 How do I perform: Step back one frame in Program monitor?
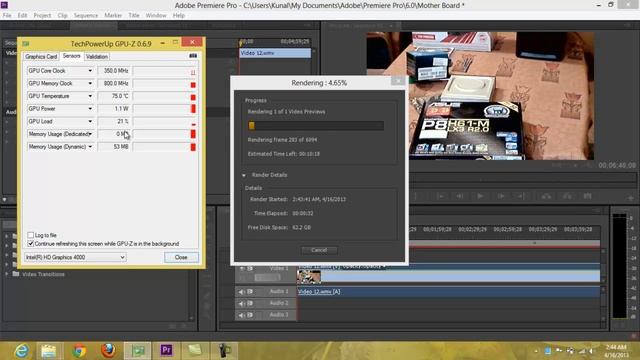tap(460, 196)
